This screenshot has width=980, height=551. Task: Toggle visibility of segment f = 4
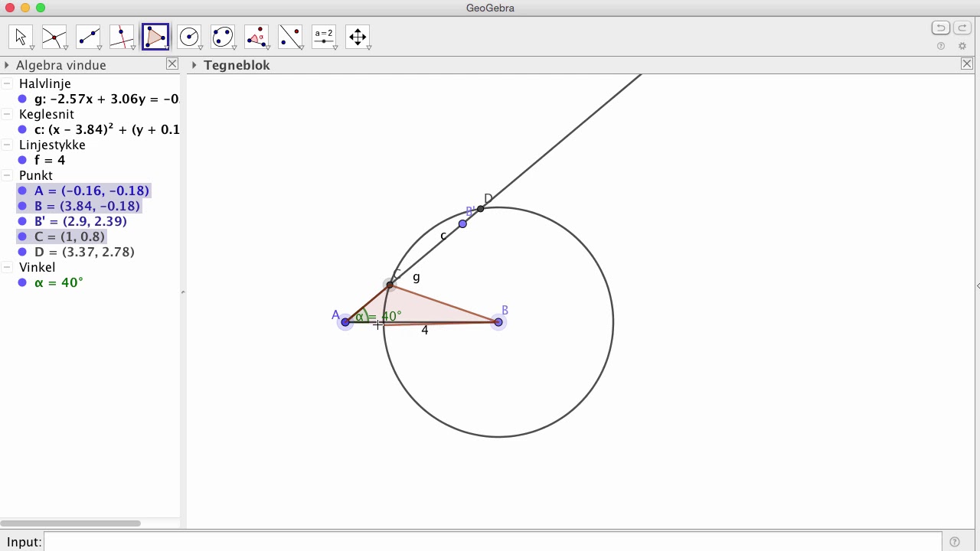tap(22, 160)
